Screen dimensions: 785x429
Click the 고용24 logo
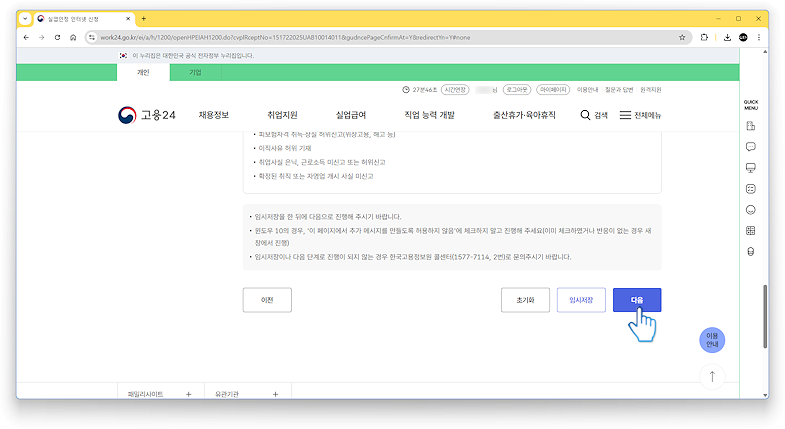tap(147, 115)
